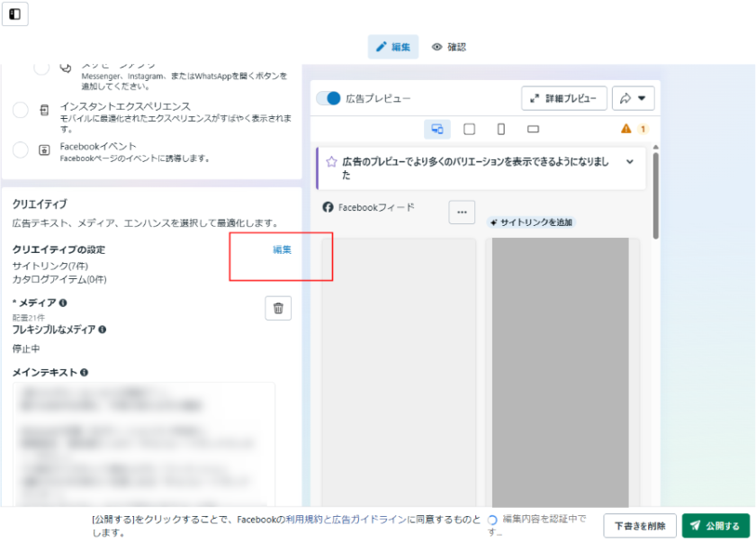Switch to mobile portrait preview icon
This screenshot has height=543, width=756.
[x=501, y=129]
